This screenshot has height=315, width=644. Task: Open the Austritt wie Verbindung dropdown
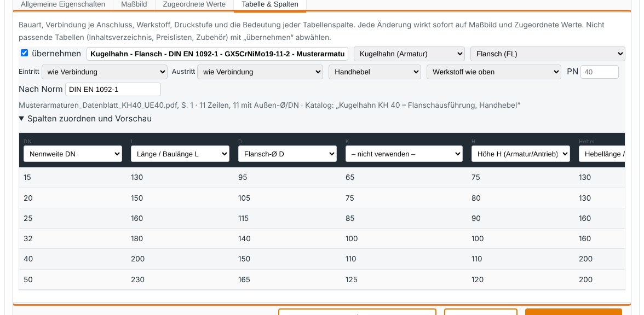click(x=260, y=72)
